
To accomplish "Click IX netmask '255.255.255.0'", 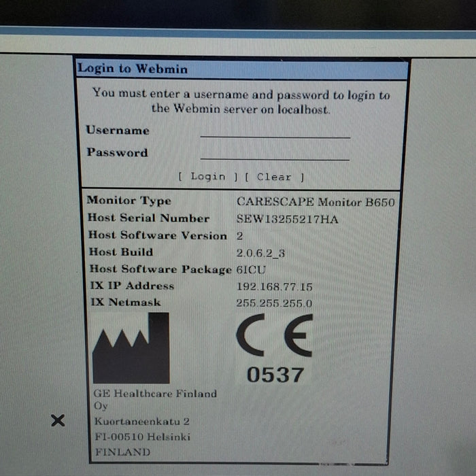I will click(x=274, y=303).
